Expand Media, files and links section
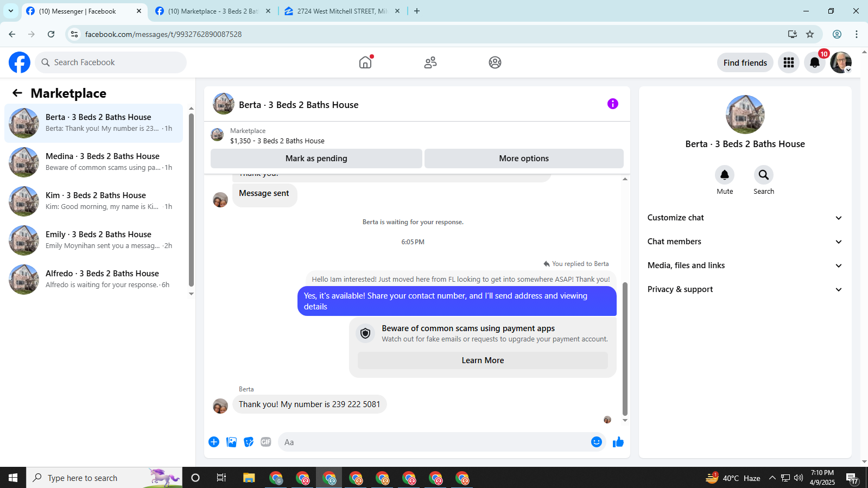 click(x=745, y=265)
